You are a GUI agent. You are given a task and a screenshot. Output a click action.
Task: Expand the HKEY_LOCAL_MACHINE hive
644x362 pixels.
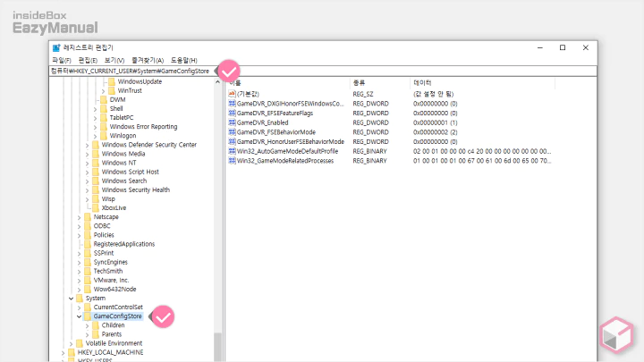click(63, 352)
